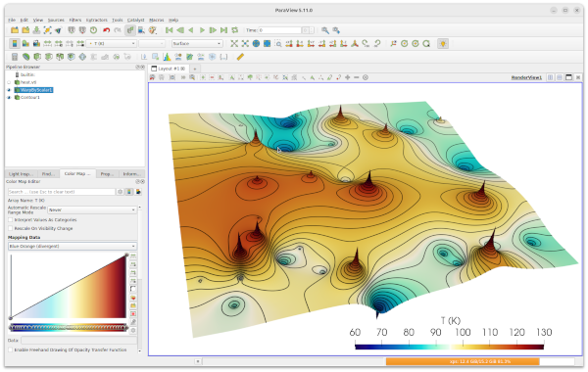
Task: Click the T (K) color legend bar in view
Action: (x=449, y=347)
